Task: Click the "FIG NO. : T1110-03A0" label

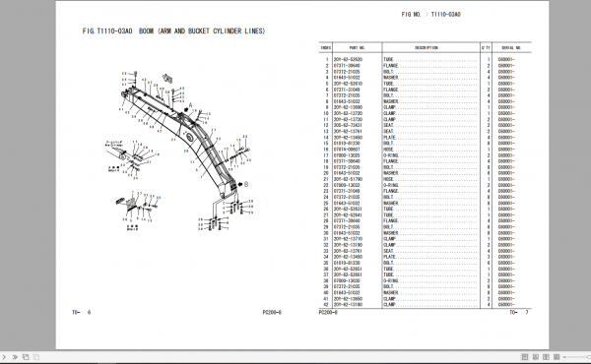Action: point(430,15)
